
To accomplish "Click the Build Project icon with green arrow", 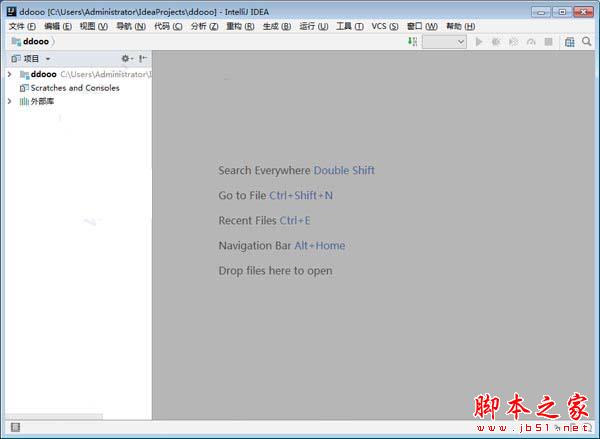I will coord(412,42).
